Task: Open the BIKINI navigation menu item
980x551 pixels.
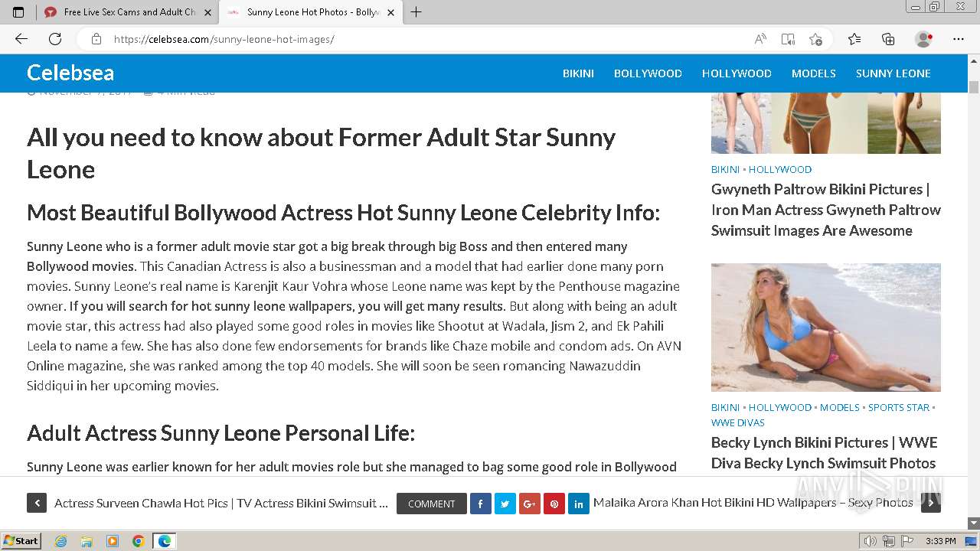Action: (578, 73)
